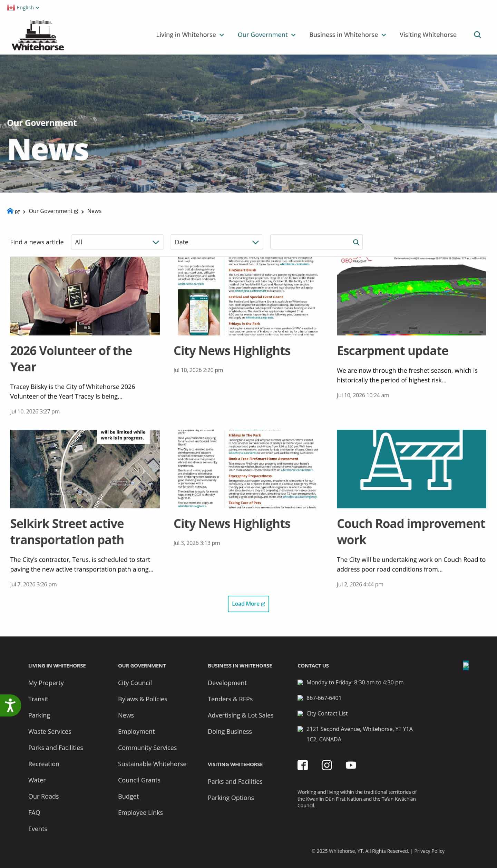Open Tenders & RFPs footer link
The image size is (497, 868).
(230, 699)
